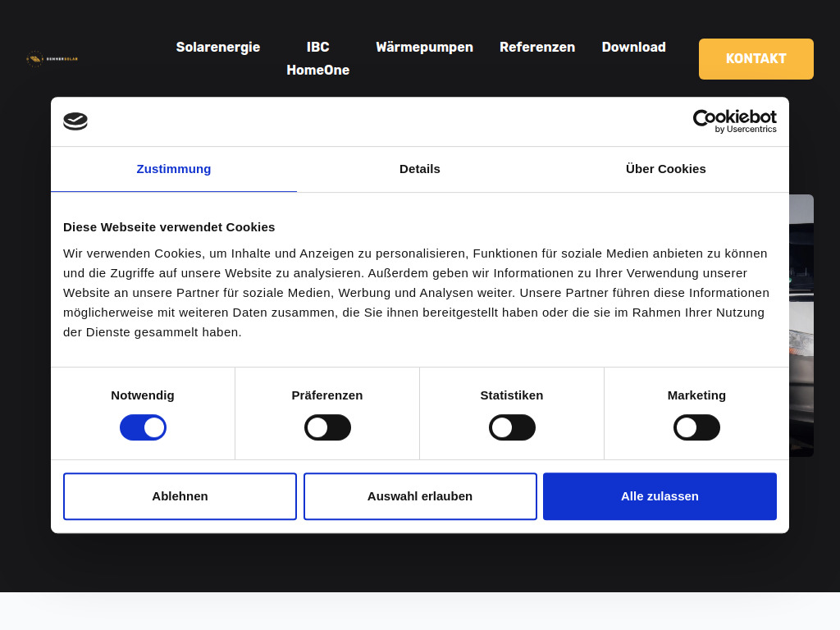Accept all cookies with Alle zulassen
This screenshot has width=840, height=630.
click(660, 496)
